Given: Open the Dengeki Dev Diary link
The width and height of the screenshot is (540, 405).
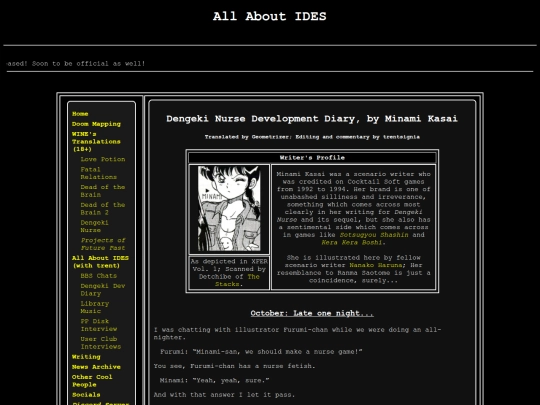Looking at the screenshot, I should [x=103, y=290].
